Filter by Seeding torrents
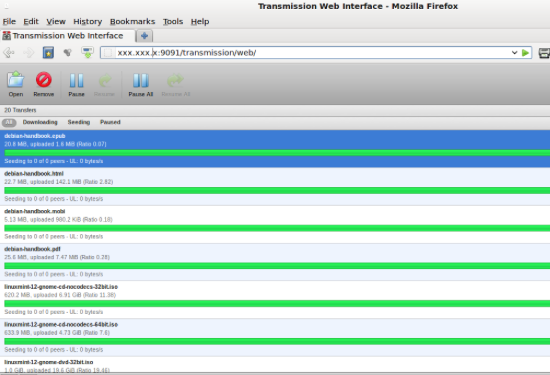550x375 pixels. coord(79,122)
